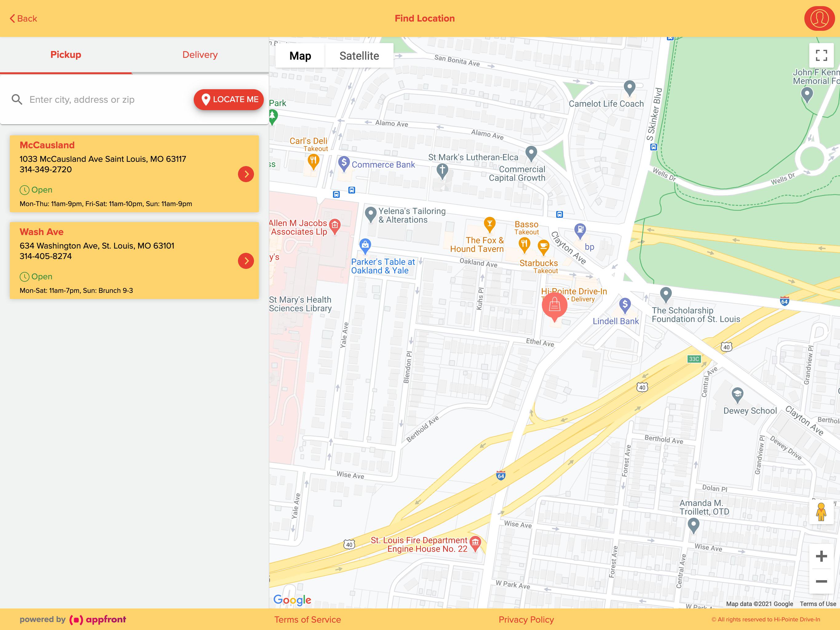Click Parker's Table shopping pin

[x=365, y=245]
